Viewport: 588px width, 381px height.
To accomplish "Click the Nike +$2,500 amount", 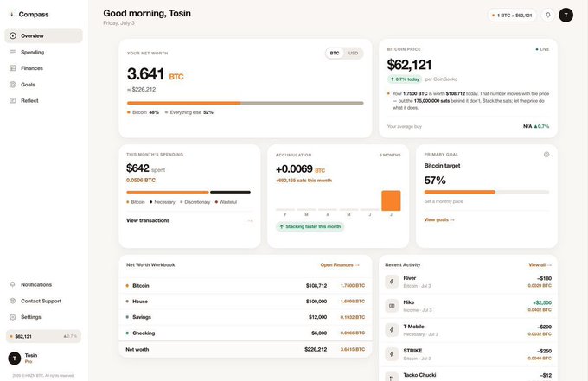I will (542, 302).
